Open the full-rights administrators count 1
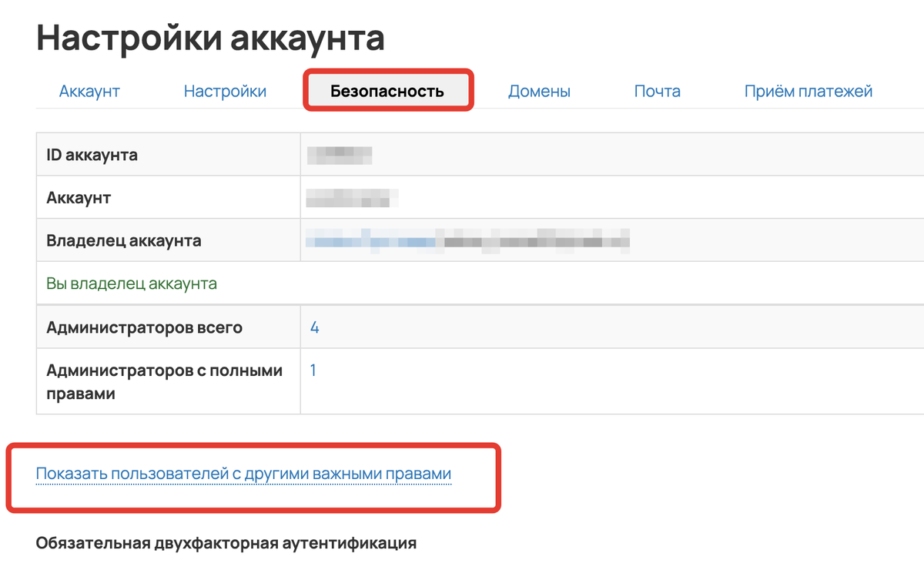Image resolution: width=924 pixels, height=570 pixels. [x=313, y=370]
